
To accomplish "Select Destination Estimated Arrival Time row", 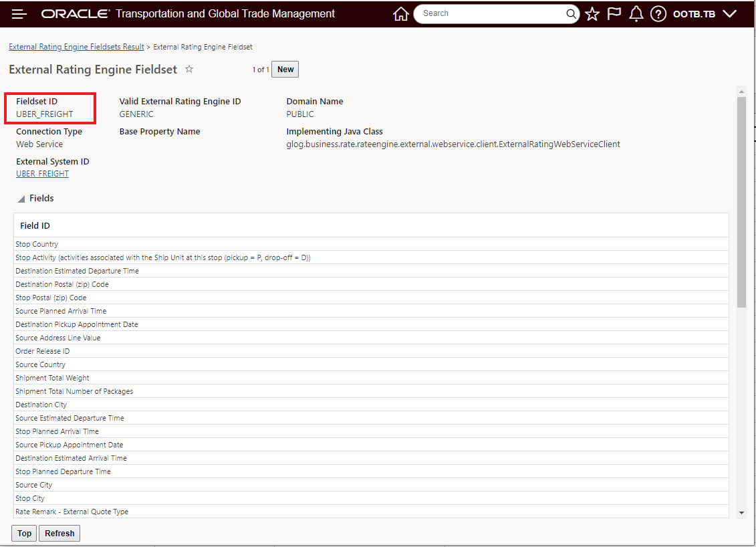I will 371,458.
